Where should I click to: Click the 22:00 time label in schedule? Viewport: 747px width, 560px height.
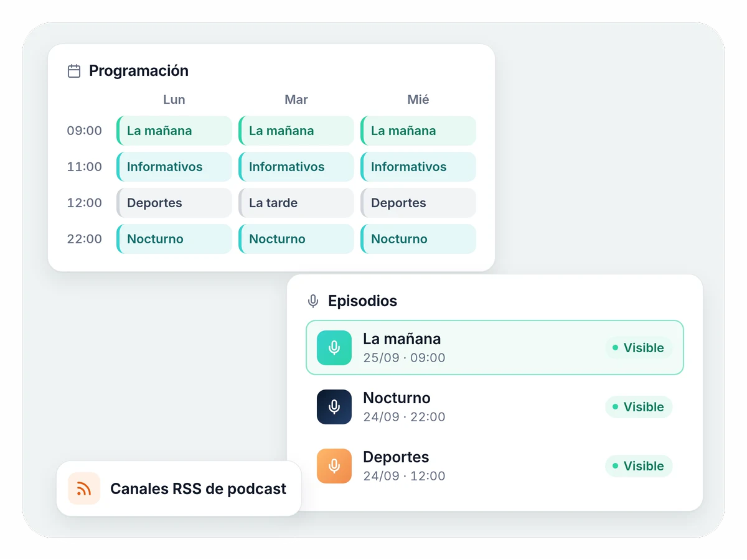(85, 239)
